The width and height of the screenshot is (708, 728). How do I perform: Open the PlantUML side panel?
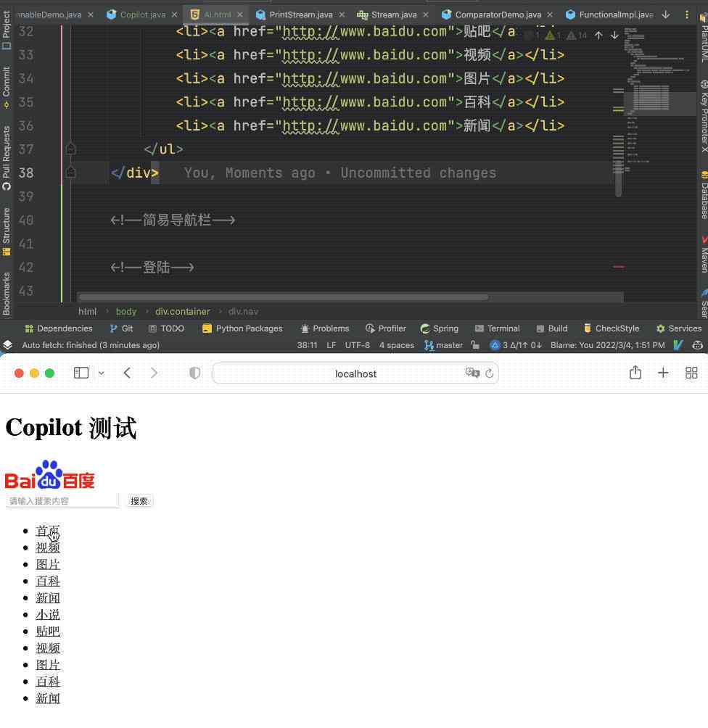click(x=704, y=37)
